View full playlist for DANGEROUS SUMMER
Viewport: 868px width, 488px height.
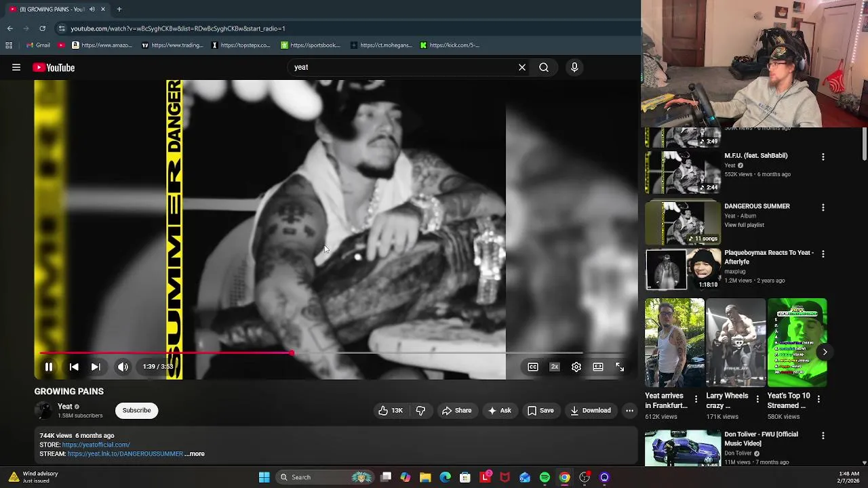744,225
